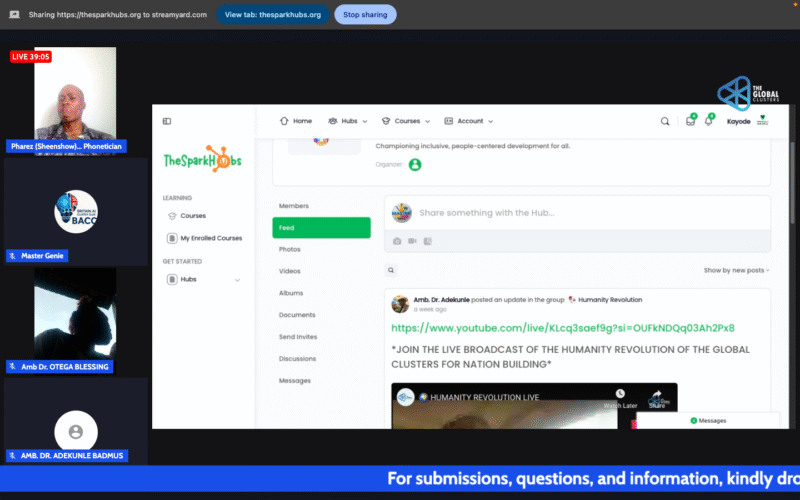Image resolution: width=800 pixels, height=500 pixels.
Task: Select the Members tab in hub menu
Action: 294,206
